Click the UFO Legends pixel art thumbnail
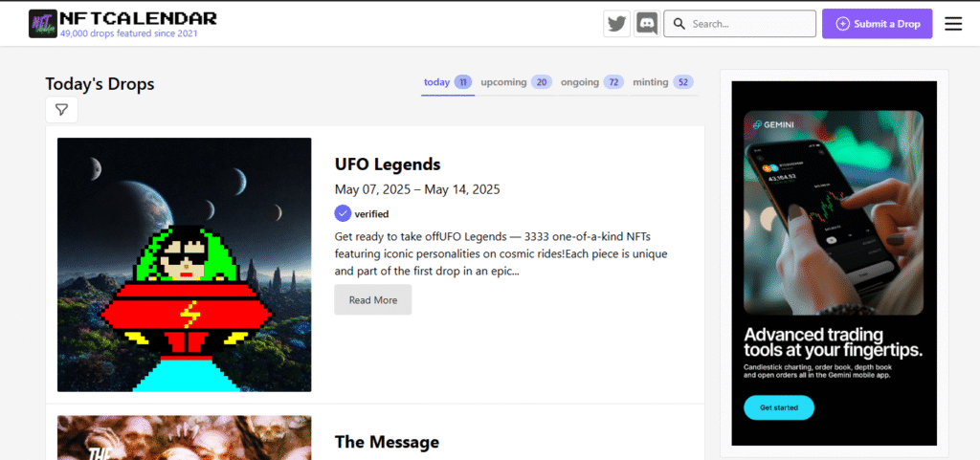Screen dimensions: 980x460 click(x=185, y=265)
